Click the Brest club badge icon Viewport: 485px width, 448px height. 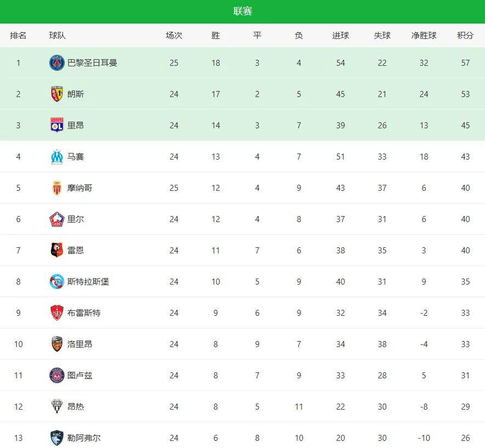coord(57,313)
